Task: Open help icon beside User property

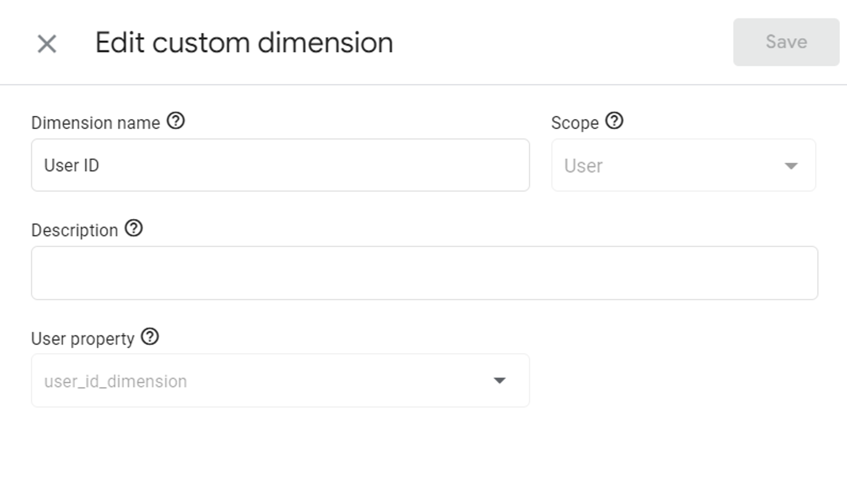Action: pos(150,337)
